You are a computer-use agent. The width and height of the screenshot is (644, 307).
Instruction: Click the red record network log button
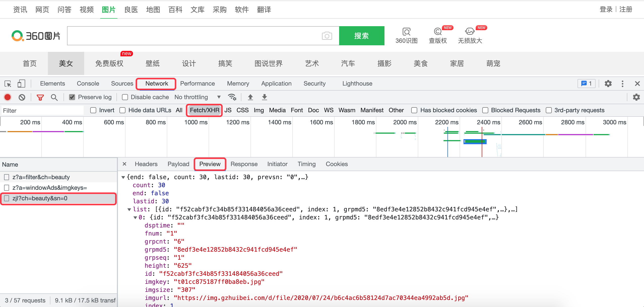click(8, 97)
